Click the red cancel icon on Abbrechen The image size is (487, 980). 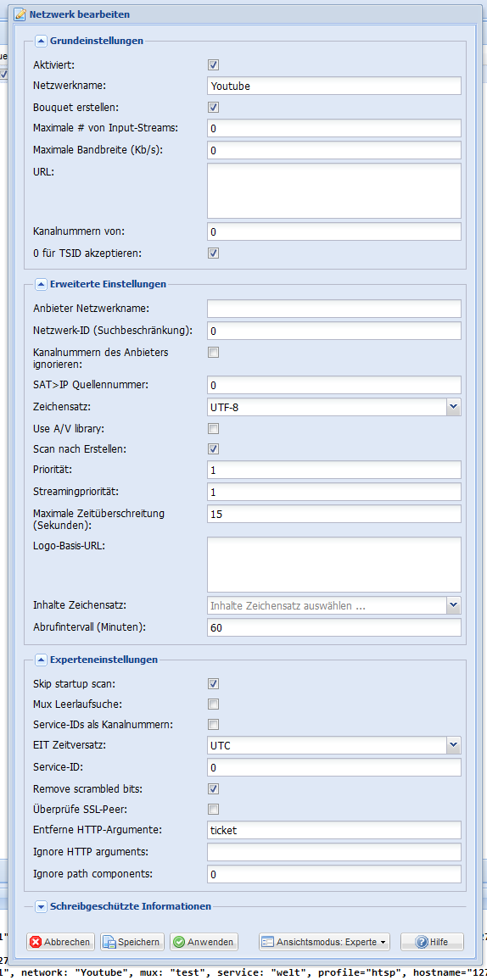point(36,941)
